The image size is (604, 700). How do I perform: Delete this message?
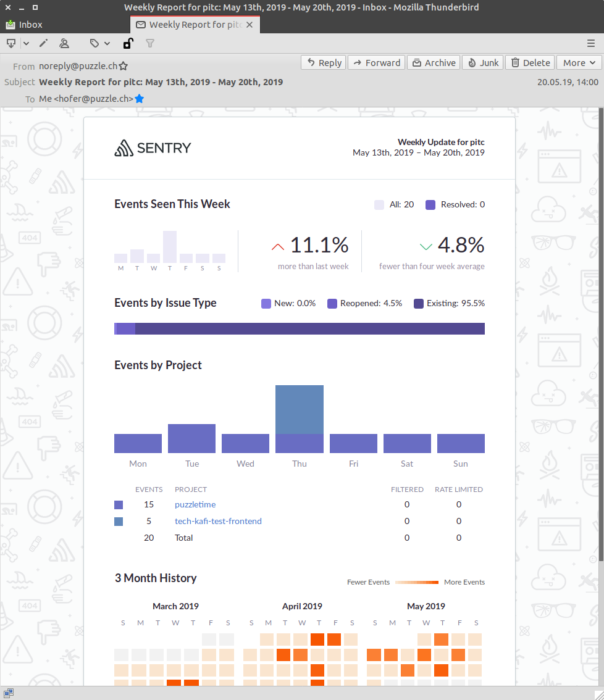tap(531, 62)
